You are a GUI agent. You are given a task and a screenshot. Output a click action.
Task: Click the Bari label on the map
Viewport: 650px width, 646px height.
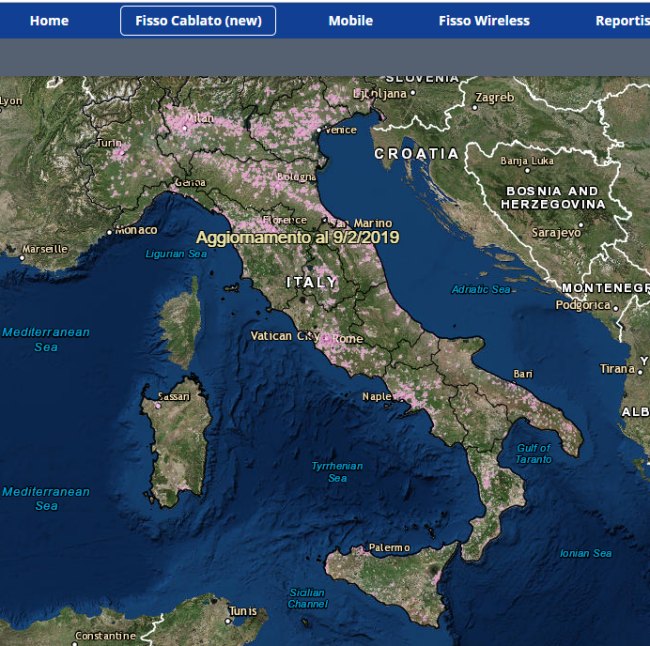523,374
